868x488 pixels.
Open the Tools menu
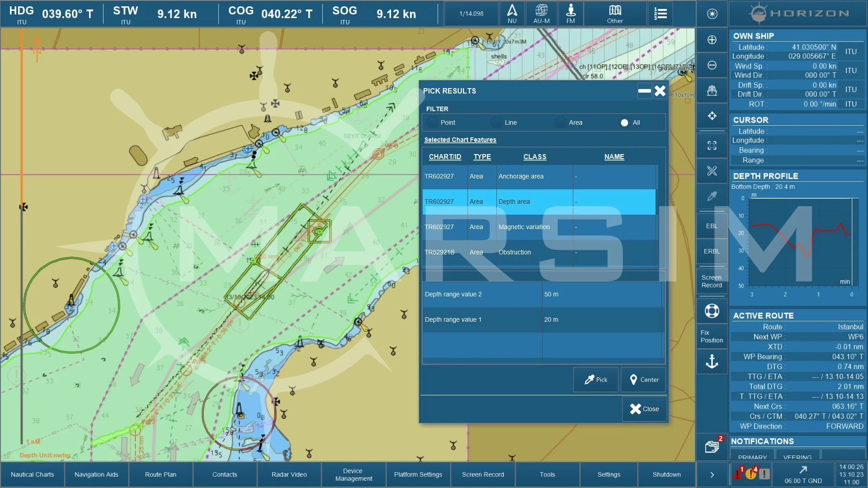[547, 474]
